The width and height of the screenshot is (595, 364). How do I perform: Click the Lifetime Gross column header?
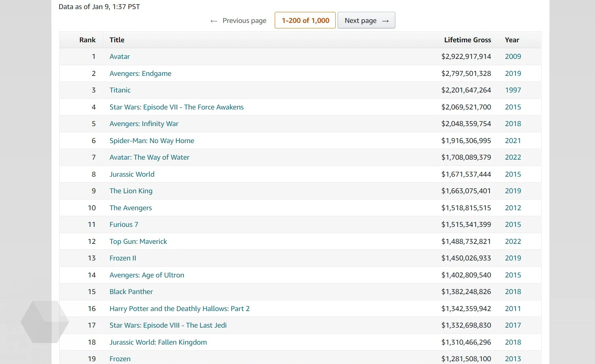click(x=468, y=40)
